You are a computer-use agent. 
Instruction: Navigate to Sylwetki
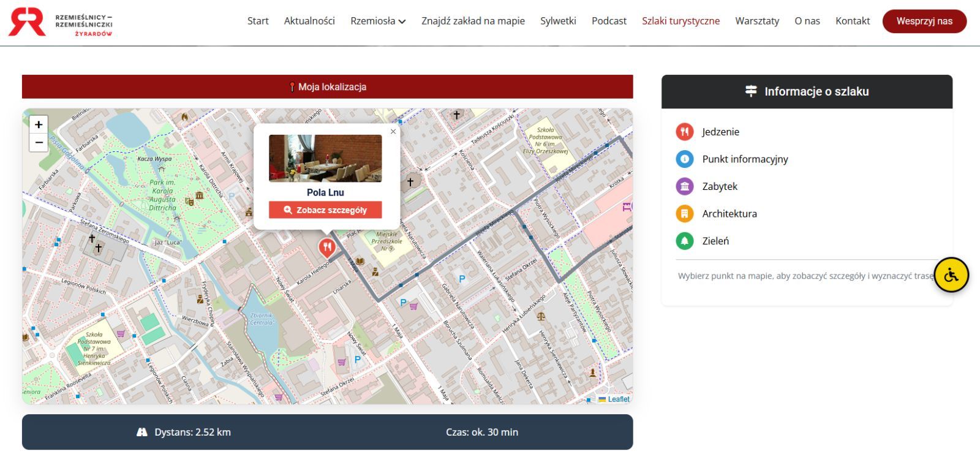[x=558, y=21]
